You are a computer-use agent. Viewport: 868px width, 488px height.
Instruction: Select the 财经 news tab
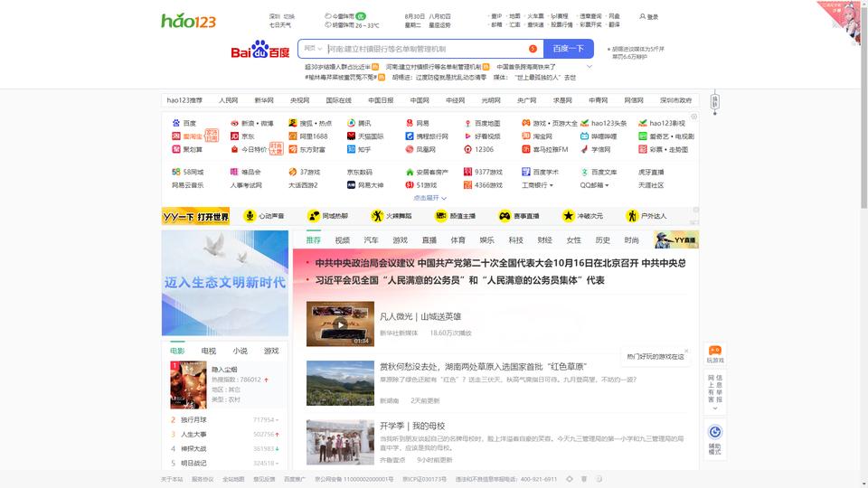coord(544,240)
